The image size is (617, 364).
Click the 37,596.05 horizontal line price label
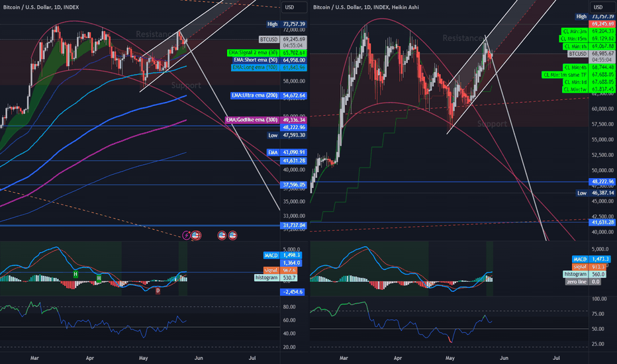click(x=293, y=185)
